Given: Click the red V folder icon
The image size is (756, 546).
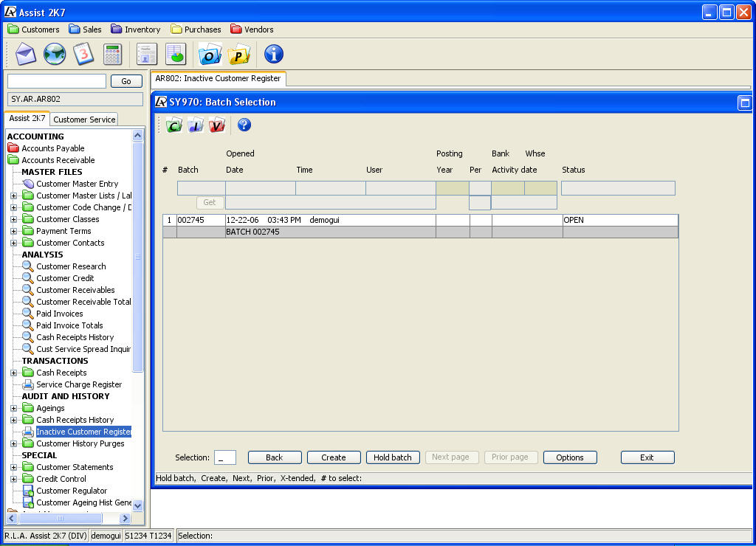Looking at the screenshot, I should click(x=216, y=125).
